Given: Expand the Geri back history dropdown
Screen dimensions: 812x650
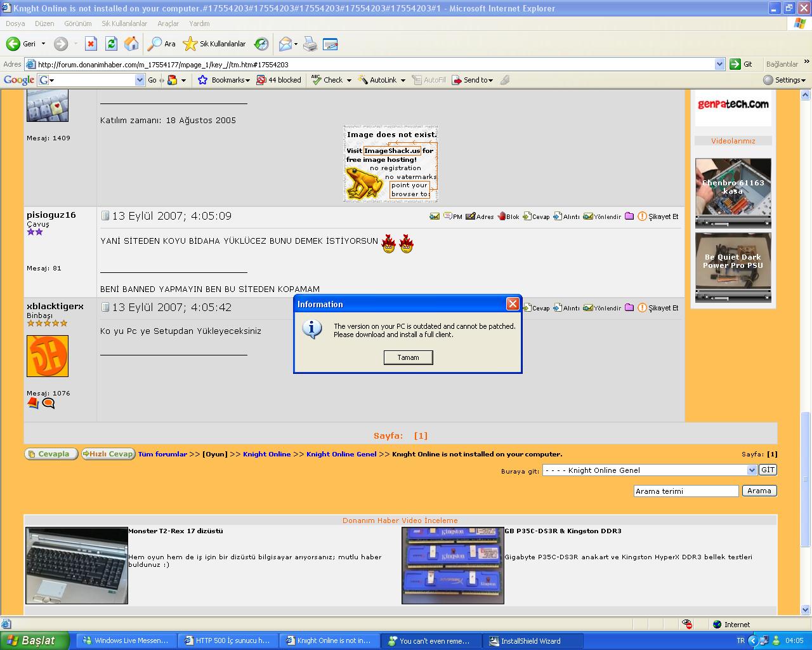Looking at the screenshot, I should click(43, 44).
